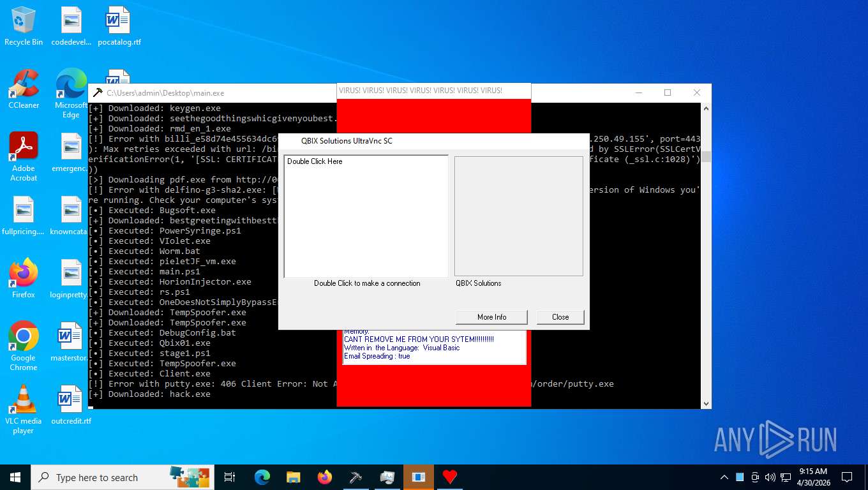
Task: Click the gray QBIX Solutions preview panel
Action: point(519,216)
